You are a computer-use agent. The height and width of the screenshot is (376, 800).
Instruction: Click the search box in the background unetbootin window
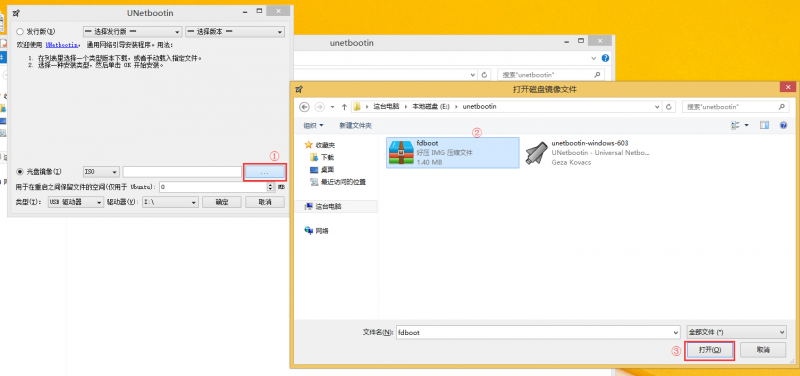[550, 74]
